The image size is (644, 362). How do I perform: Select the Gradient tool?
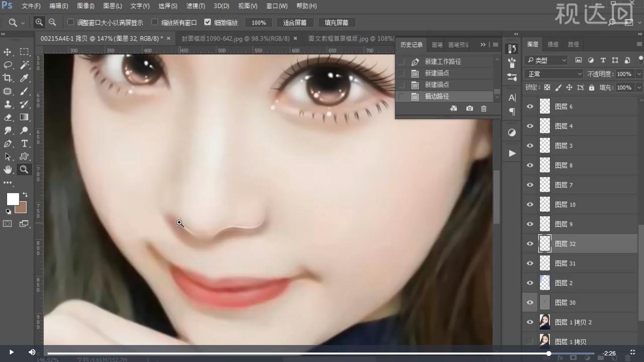[24, 117]
